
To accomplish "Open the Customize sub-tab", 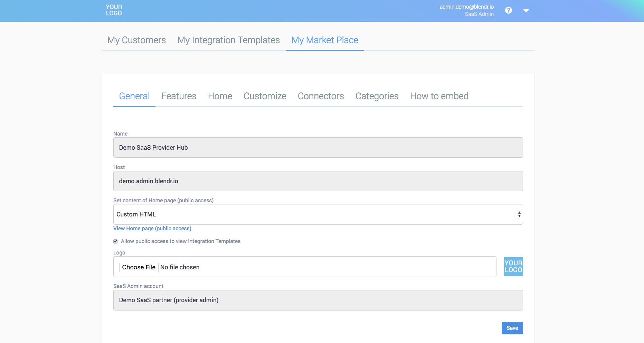I will coord(265,96).
